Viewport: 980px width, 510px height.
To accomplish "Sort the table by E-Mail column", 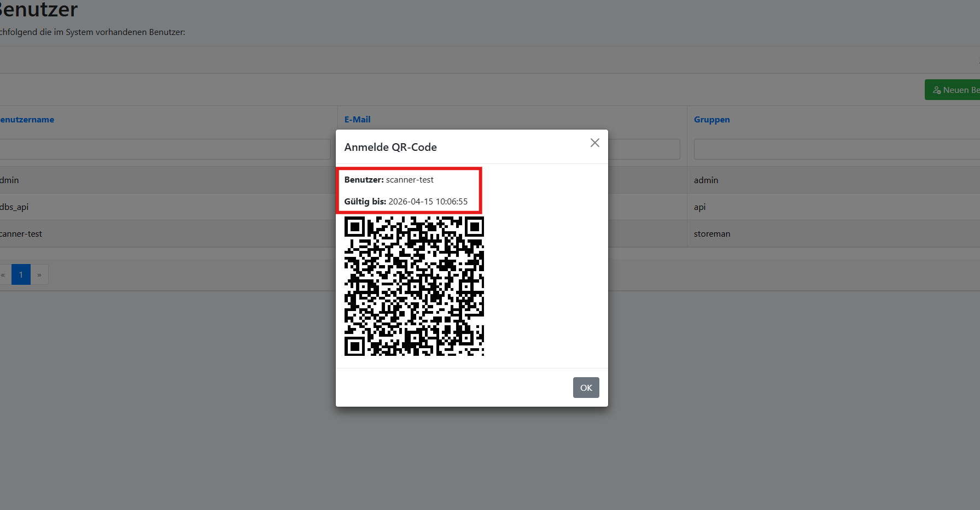I will (x=357, y=119).
